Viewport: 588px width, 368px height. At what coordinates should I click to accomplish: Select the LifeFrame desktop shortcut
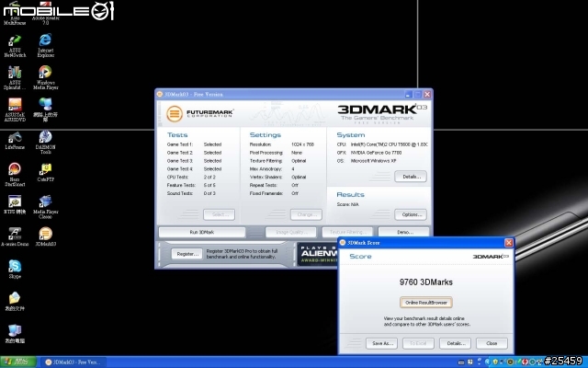click(x=15, y=141)
